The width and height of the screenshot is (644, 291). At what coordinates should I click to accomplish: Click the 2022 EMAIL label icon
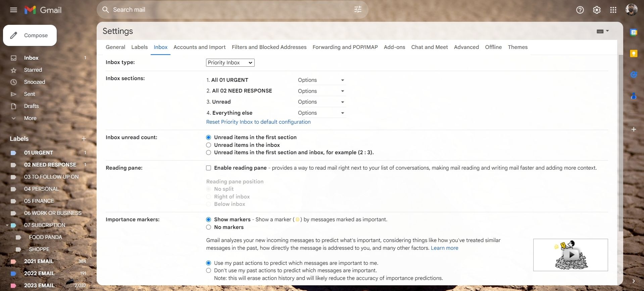point(13,274)
